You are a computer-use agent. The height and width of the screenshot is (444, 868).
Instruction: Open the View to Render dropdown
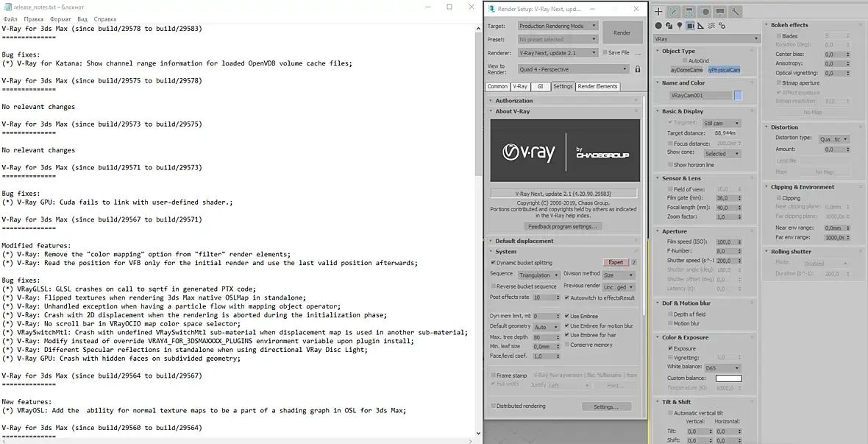click(x=573, y=69)
